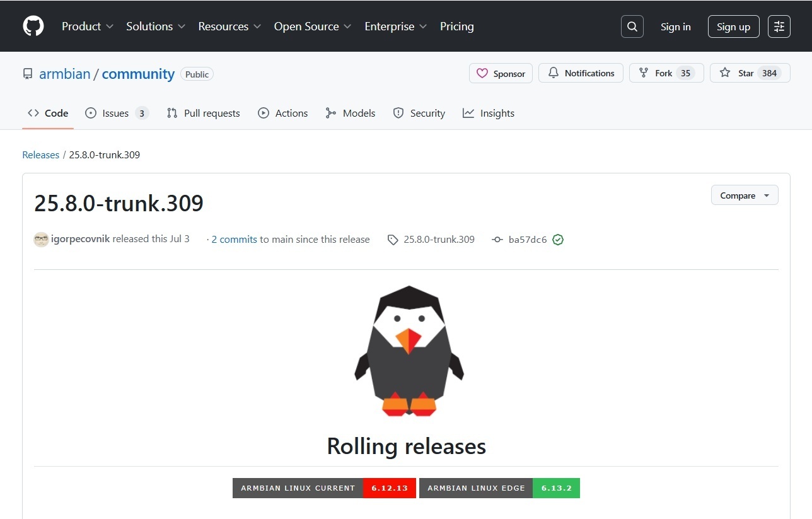Click the Public visibility label
The image size is (812, 519).
(197, 74)
